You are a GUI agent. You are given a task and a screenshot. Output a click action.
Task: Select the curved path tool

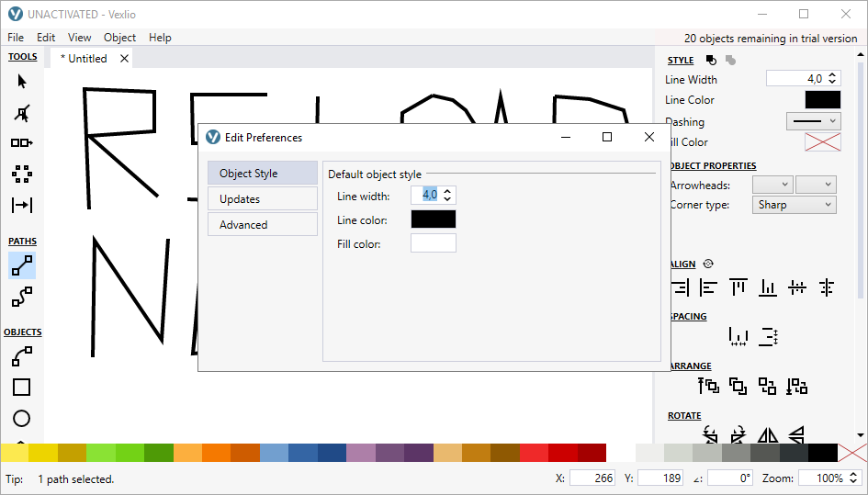tap(22, 297)
